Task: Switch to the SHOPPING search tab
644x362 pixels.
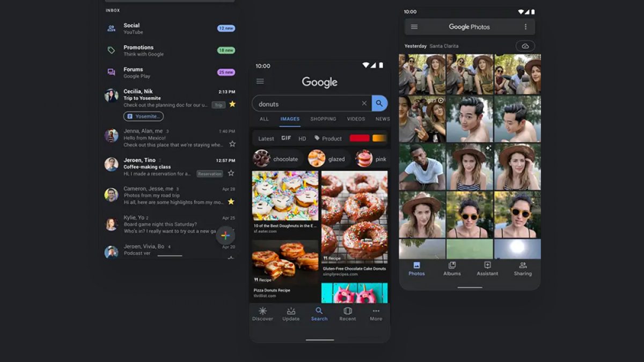Action: (x=323, y=119)
